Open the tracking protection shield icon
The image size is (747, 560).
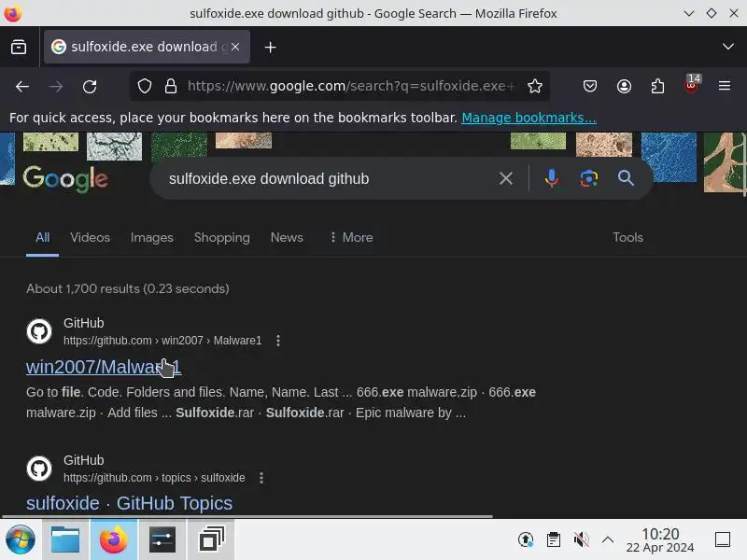coord(145,86)
